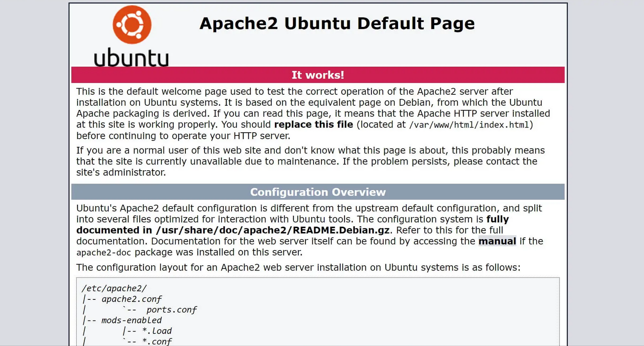
Task: Click the *.load tree line
Action: 127,331
